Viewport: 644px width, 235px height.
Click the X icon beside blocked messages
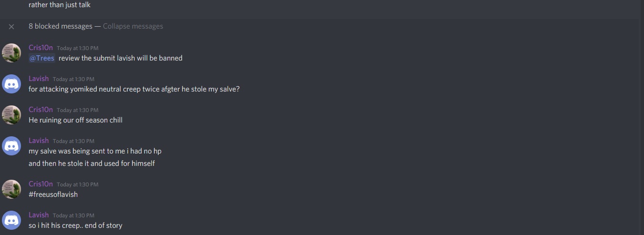(x=11, y=26)
